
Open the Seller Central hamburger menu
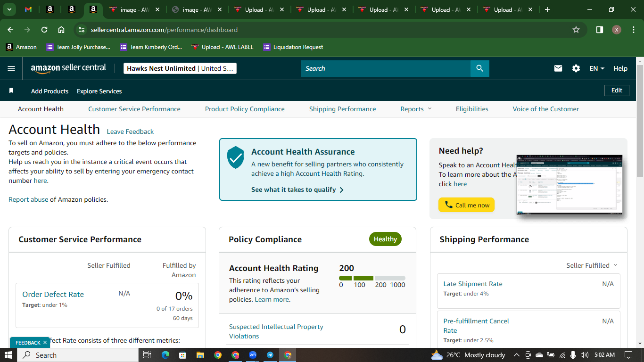click(11, 68)
